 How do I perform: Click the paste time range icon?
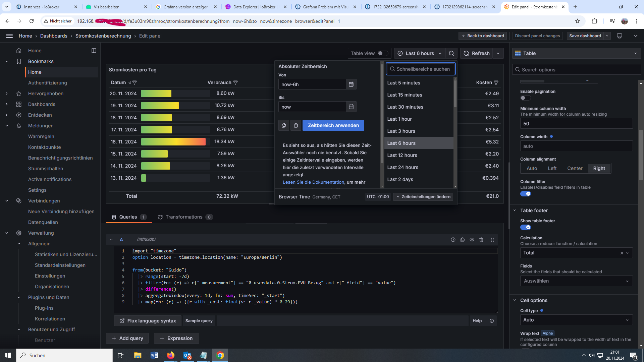tap(296, 125)
